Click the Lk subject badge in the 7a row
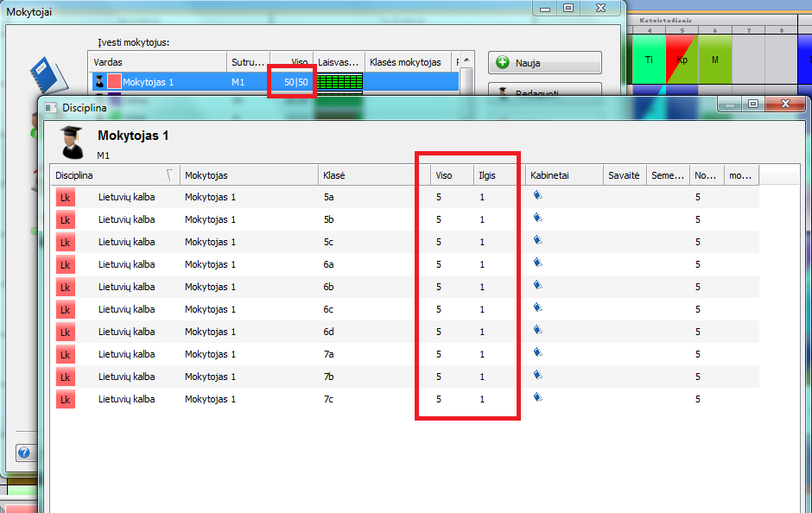 [x=66, y=354]
